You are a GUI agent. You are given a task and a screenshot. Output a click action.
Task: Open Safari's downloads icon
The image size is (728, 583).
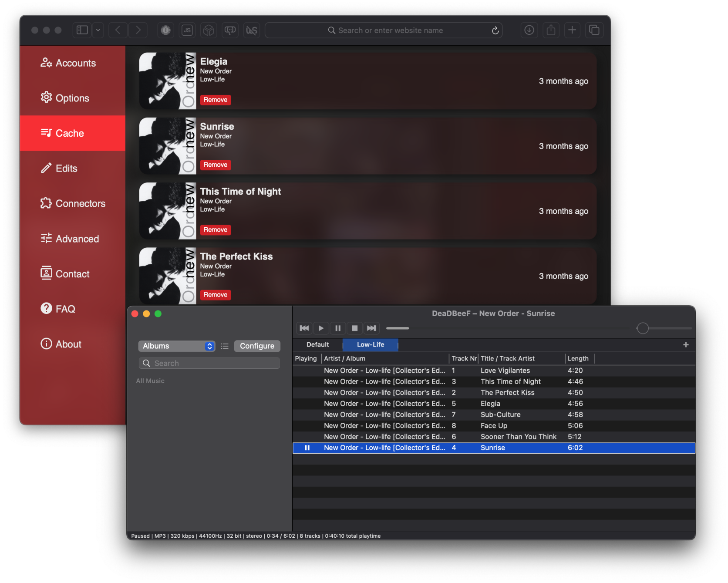click(x=529, y=30)
